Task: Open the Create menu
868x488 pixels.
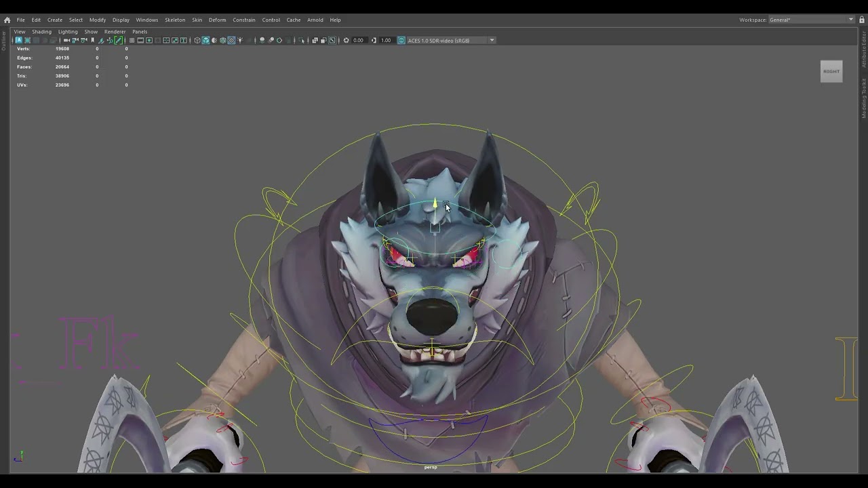Action: (55, 20)
